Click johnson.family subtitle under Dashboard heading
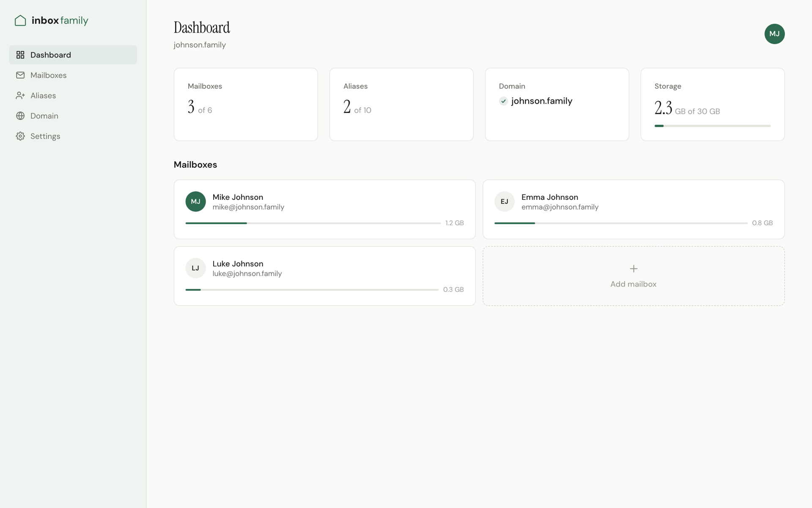This screenshot has width=812, height=508. tap(200, 45)
